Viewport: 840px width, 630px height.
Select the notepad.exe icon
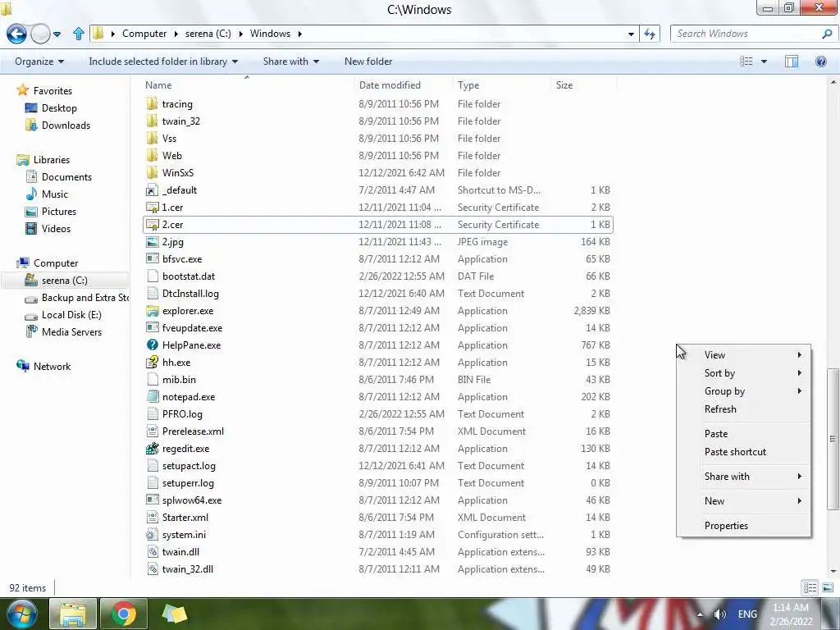tap(152, 397)
